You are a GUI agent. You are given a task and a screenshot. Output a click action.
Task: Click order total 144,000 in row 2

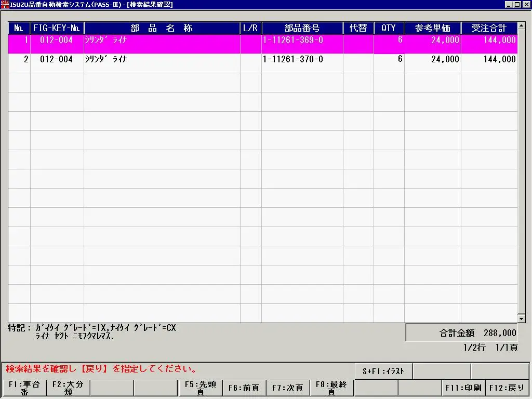499,59
